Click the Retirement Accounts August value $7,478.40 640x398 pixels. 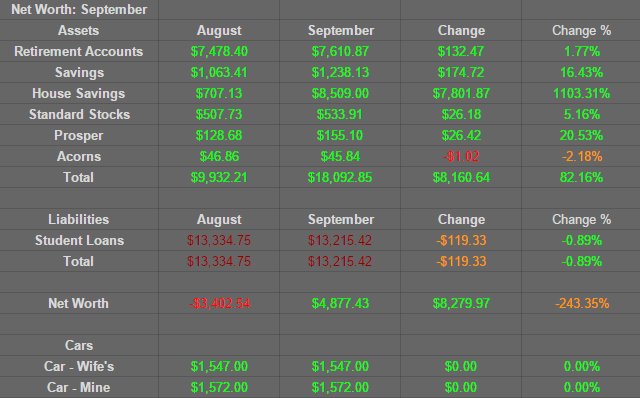click(x=219, y=51)
